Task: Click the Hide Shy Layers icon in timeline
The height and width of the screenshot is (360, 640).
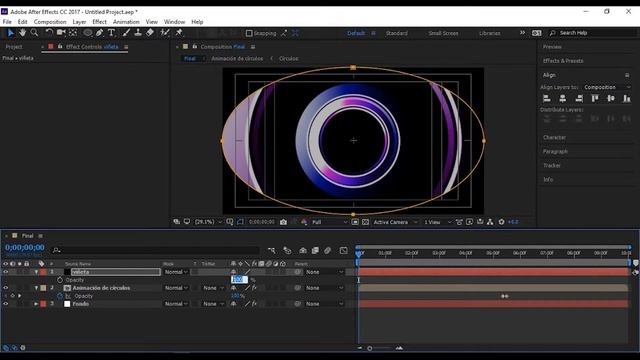Action: coord(303,250)
